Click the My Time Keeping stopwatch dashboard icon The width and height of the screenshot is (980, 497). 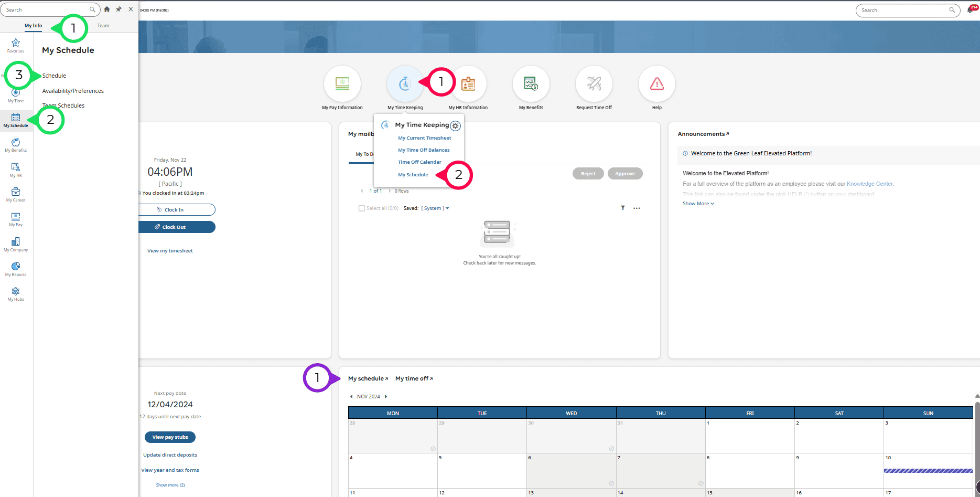coord(405,84)
